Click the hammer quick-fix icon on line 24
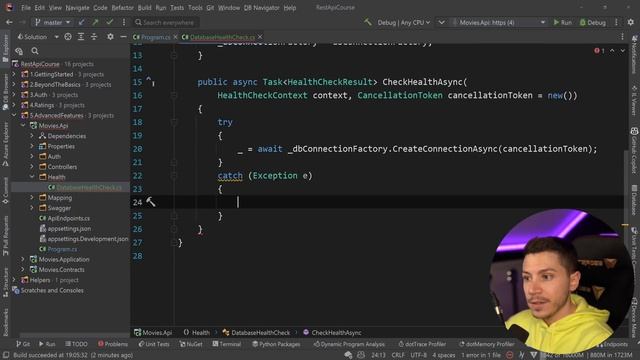The width and height of the screenshot is (640, 360). click(x=151, y=202)
